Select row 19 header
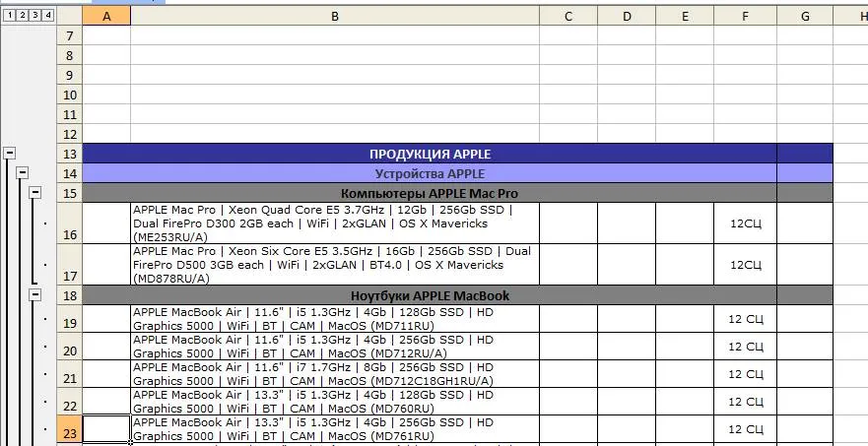 [69, 318]
